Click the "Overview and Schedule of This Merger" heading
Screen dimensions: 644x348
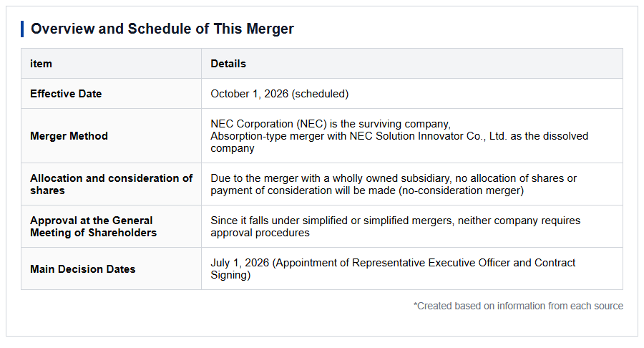coord(162,29)
